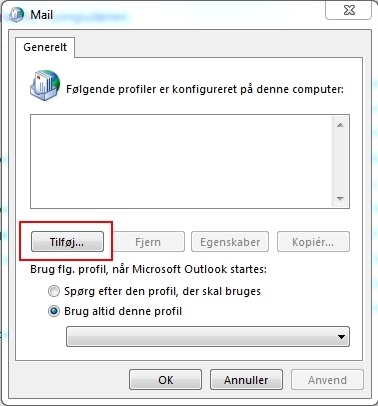Open Egenskaber for the profile
The image size is (378, 406).
[x=230, y=242]
